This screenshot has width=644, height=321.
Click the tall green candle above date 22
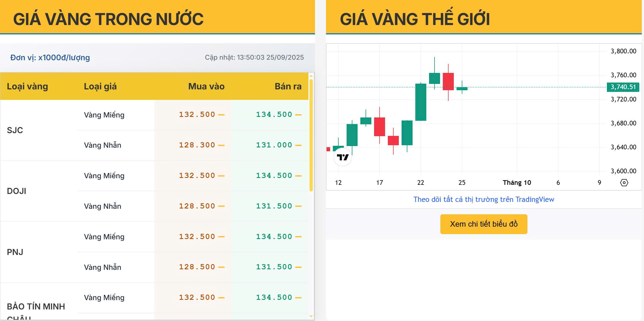(x=421, y=102)
